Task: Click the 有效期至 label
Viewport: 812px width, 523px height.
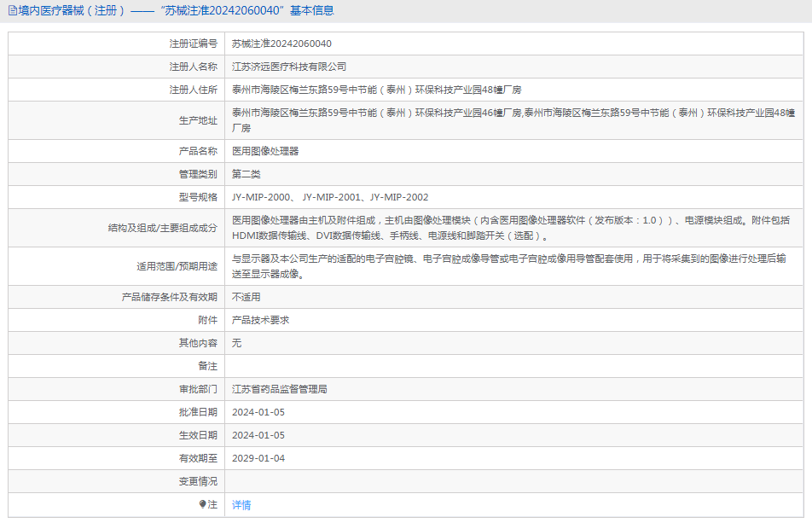Action: click(198, 458)
